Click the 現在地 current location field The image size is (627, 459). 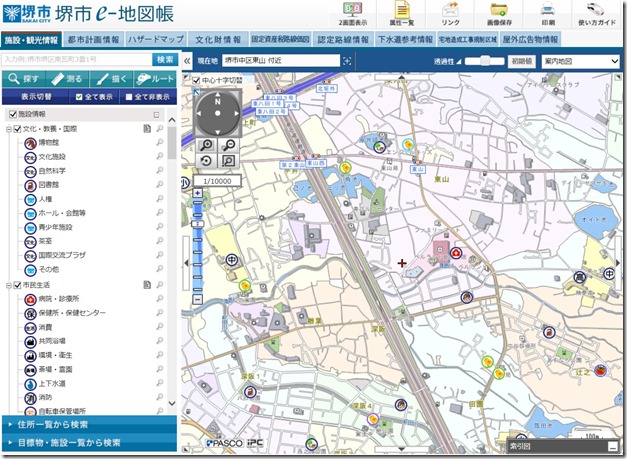point(281,61)
